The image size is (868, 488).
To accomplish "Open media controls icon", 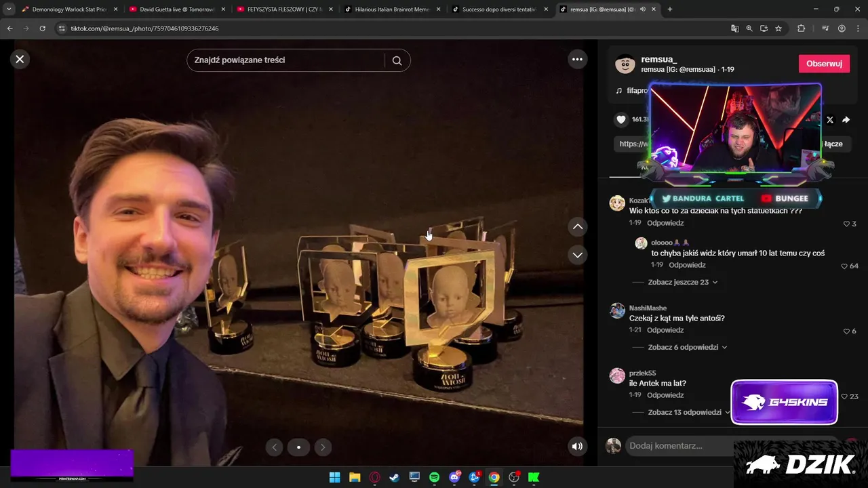I will (x=825, y=28).
